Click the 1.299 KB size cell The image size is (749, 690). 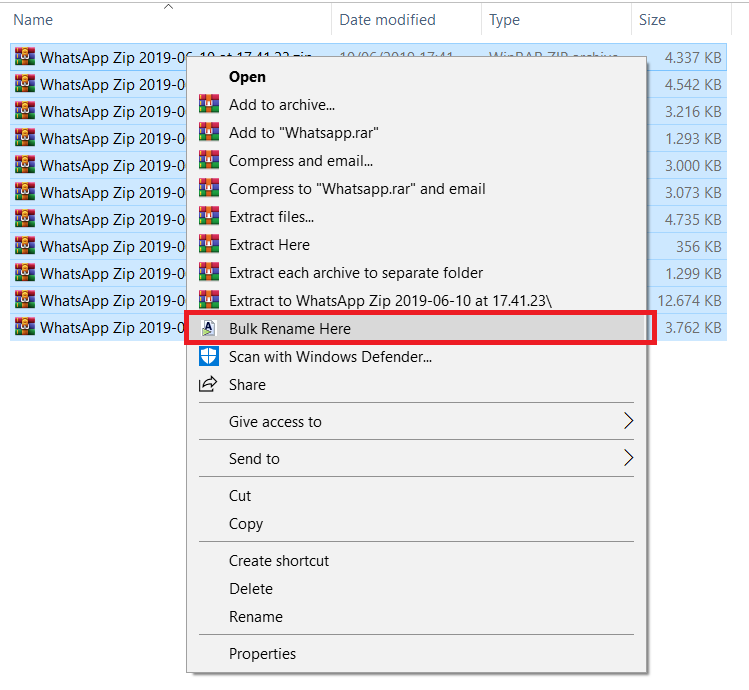(x=693, y=273)
